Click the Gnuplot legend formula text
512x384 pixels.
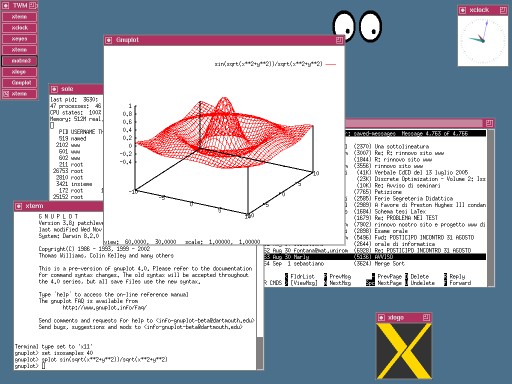(268, 64)
